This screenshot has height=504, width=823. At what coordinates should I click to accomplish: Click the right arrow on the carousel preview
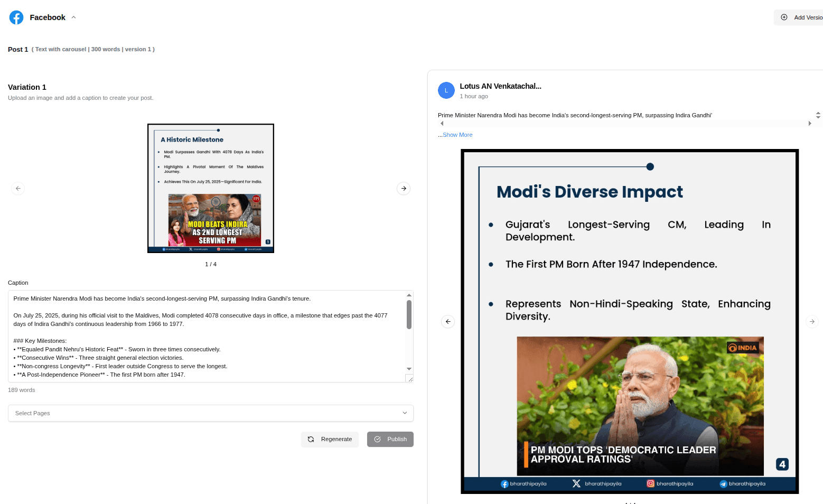[x=403, y=188]
